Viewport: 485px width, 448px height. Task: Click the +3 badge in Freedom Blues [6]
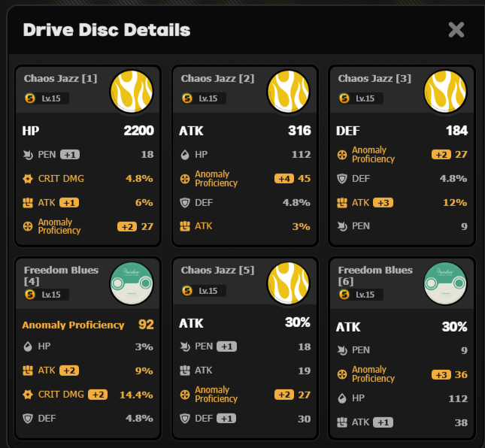coord(441,375)
